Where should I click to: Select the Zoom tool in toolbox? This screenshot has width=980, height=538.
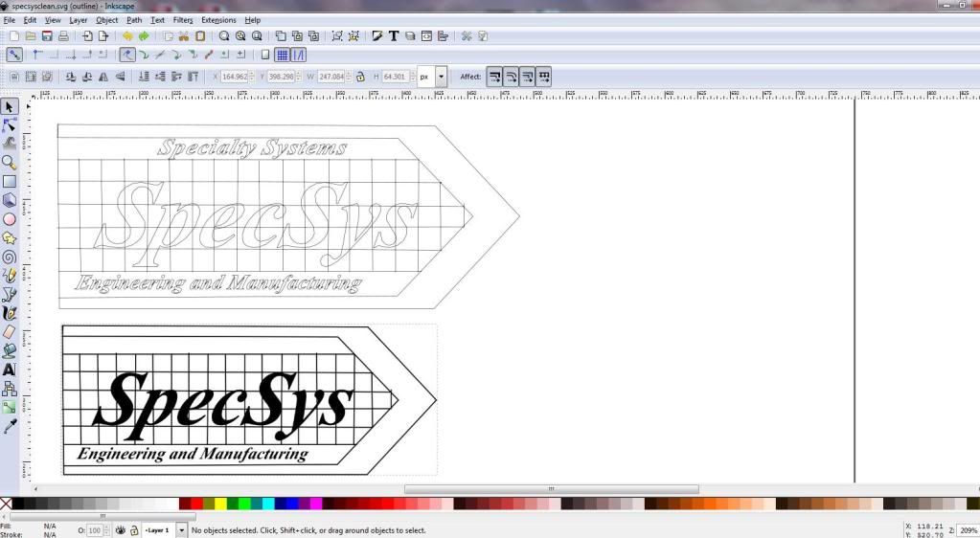coord(10,163)
